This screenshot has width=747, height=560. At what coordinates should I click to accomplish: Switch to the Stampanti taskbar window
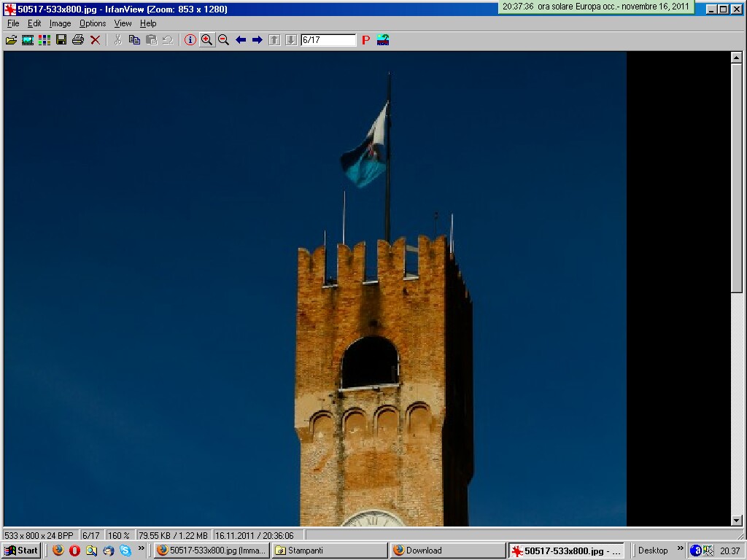[x=330, y=551]
